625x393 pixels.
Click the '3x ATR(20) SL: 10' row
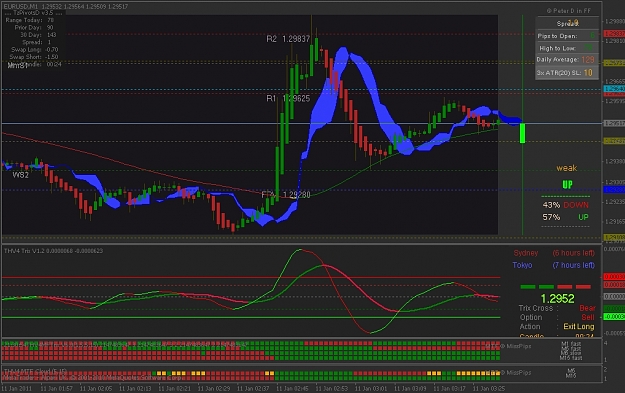pyautogui.click(x=566, y=73)
